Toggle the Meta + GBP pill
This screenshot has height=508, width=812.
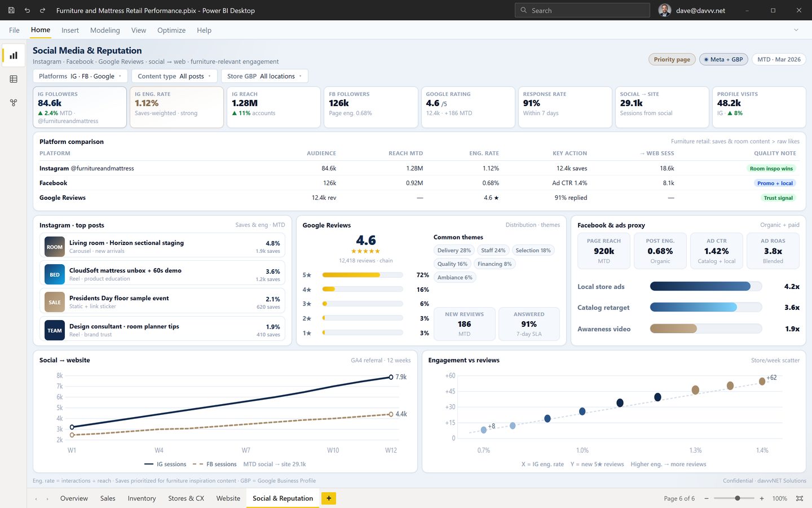click(723, 59)
